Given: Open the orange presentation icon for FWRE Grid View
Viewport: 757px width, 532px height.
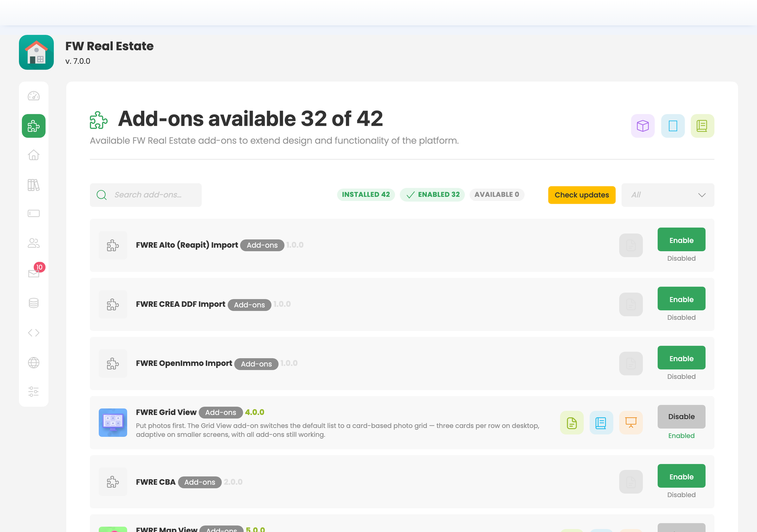Looking at the screenshot, I should click(x=631, y=423).
